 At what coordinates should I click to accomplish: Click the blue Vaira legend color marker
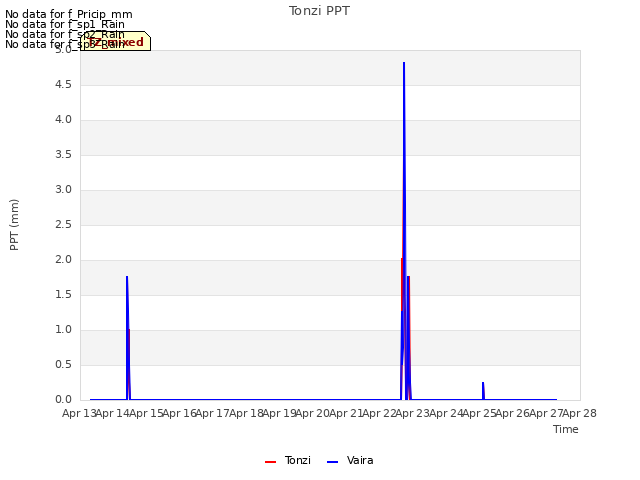(x=333, y=462)
